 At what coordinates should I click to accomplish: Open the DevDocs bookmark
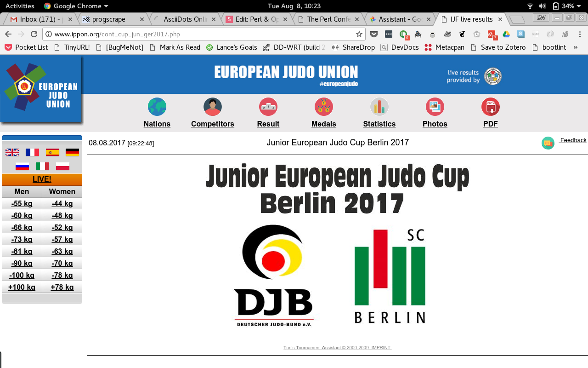pos(399,47)
